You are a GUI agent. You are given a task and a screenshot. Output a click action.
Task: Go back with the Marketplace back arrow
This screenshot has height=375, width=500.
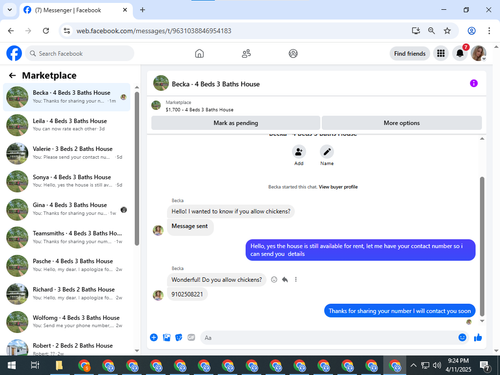click(x=12, y=76)
